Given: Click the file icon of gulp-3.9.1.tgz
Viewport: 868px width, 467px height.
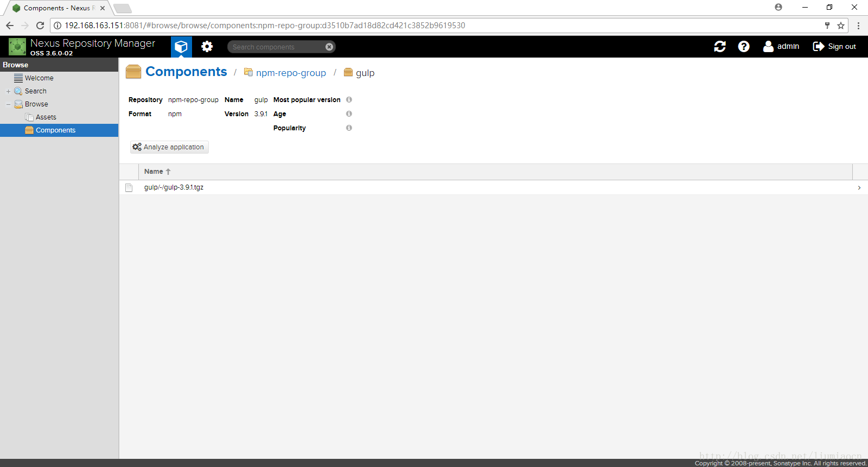Looking at the screenshot, I should (x=129, y=188).
